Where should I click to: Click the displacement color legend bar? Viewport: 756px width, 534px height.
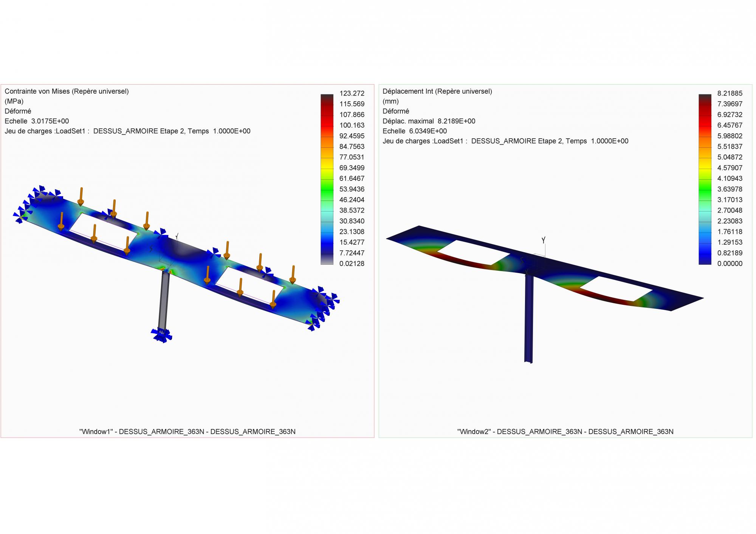705,179
